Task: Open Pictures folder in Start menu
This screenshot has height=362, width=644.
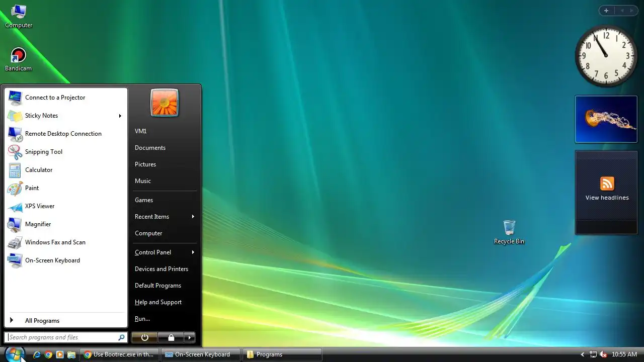Action: (165, 164)
